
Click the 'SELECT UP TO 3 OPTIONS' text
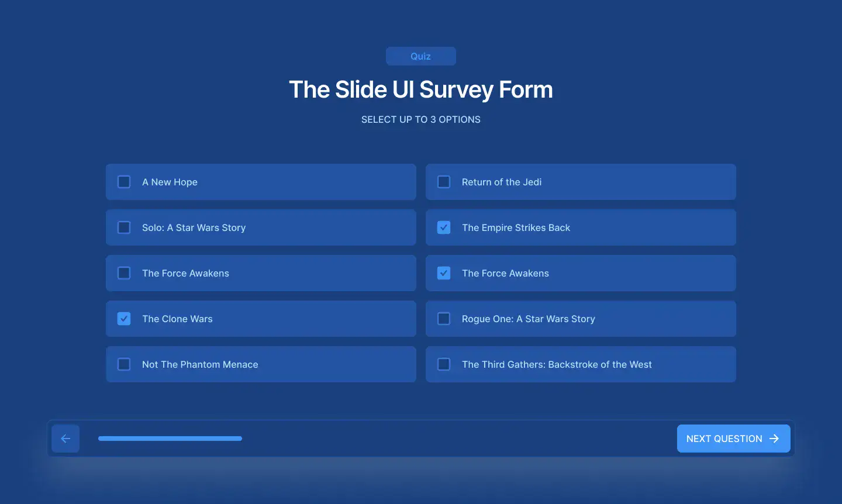click(421, 119)
